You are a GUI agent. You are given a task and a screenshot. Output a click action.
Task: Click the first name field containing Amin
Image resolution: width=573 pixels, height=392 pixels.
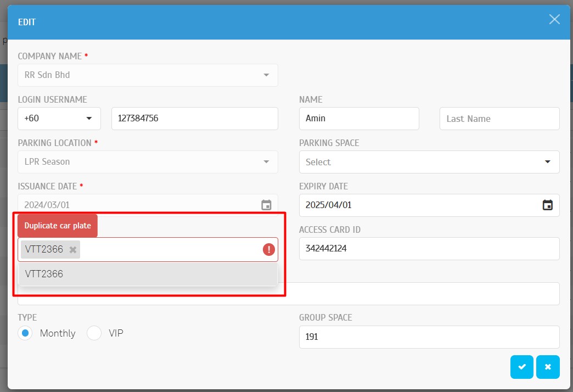click(x=358, y=119)
